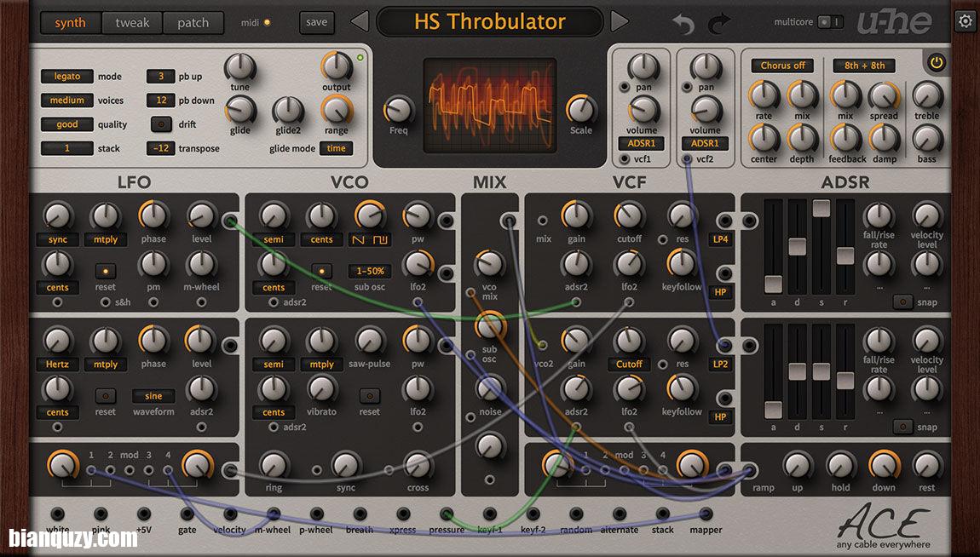Click the keyf-1 source socket
Image resolution: width=980 pixels, height=557 pixels.
coord(490,514)
